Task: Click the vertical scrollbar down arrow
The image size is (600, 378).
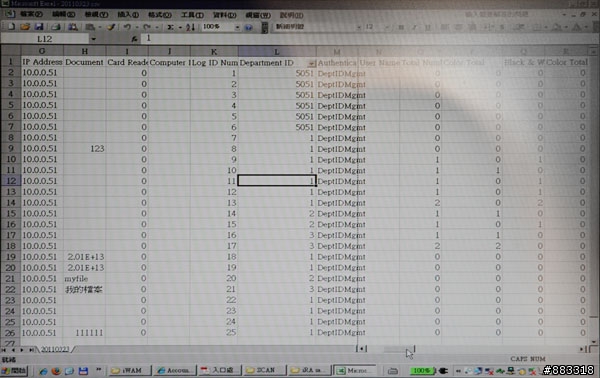Action: 593,341
